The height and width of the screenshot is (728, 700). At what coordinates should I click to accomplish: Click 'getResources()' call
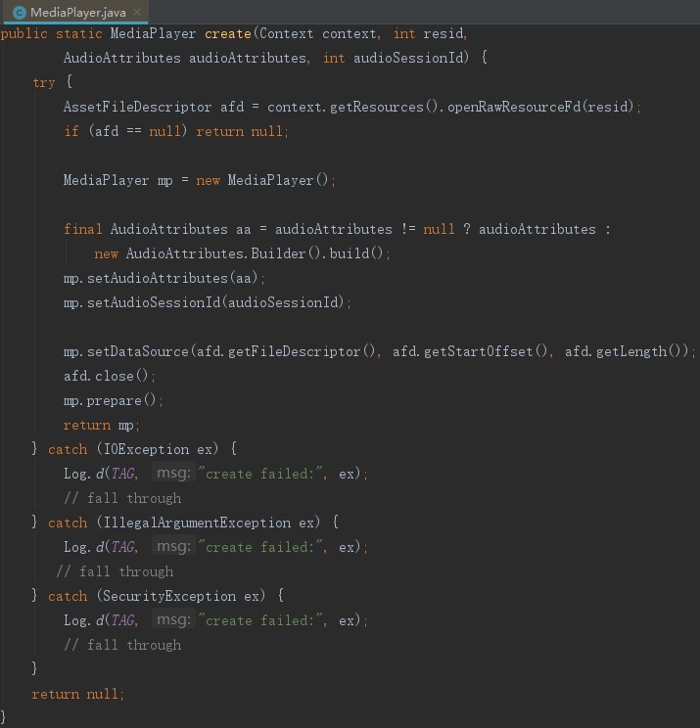coord(384,107)
